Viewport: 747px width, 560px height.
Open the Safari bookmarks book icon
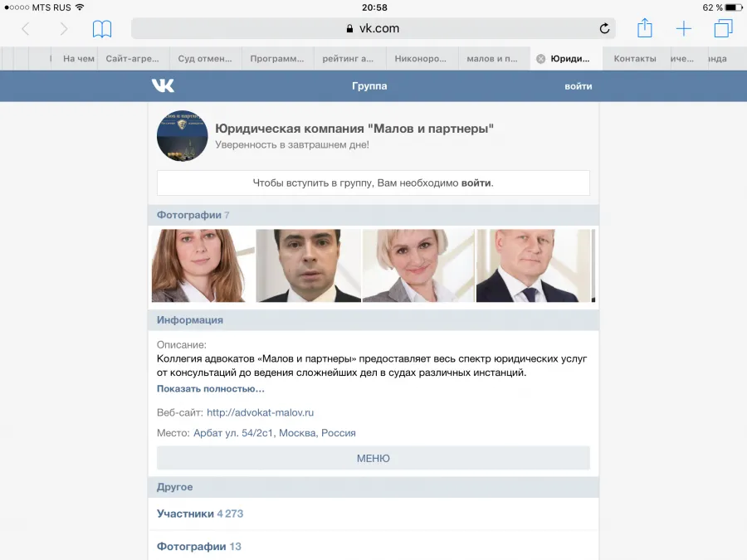(x=102, y=29)
